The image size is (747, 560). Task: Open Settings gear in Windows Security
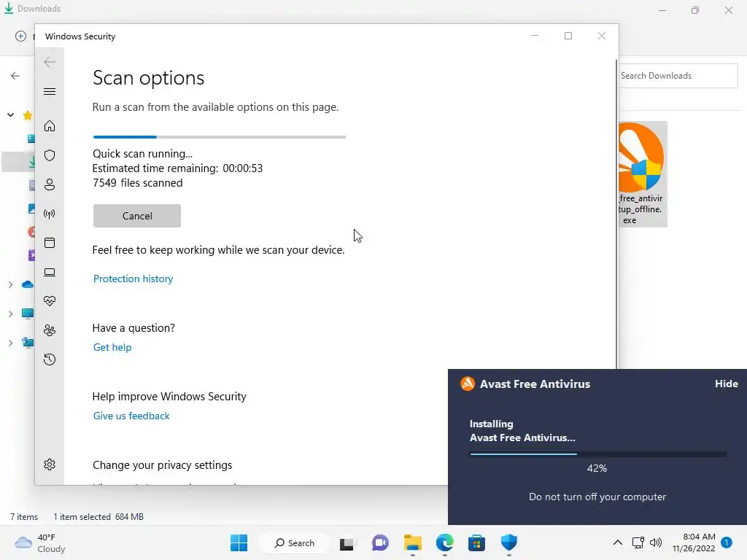(50, 464)
